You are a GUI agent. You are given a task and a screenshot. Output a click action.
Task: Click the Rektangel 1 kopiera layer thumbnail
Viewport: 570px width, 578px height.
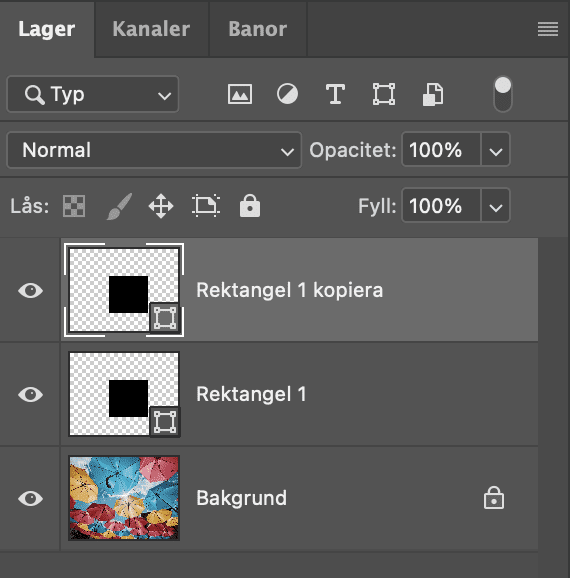tap(124, 290)
